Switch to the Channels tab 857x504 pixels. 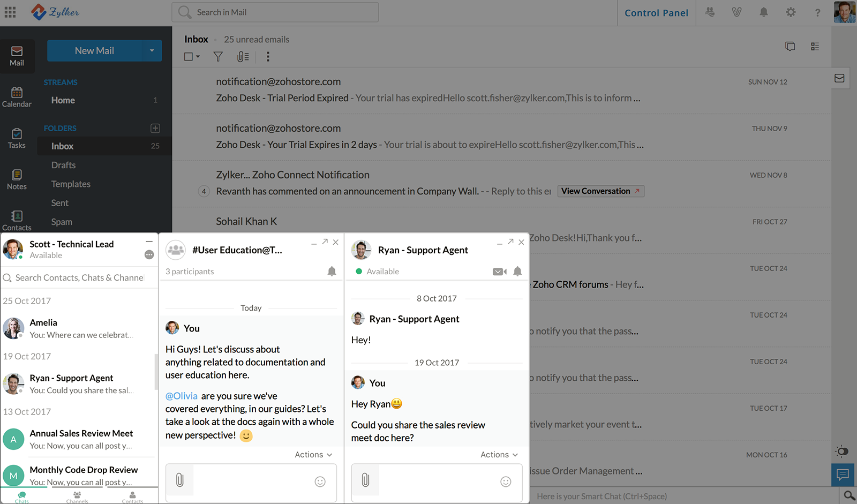[x=77, y=497]
